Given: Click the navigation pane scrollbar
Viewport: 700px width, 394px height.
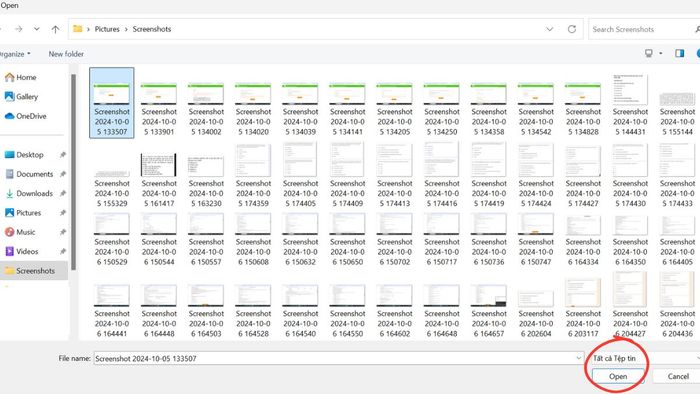Looking at the screenshot, I should click(x=73, y=172).
